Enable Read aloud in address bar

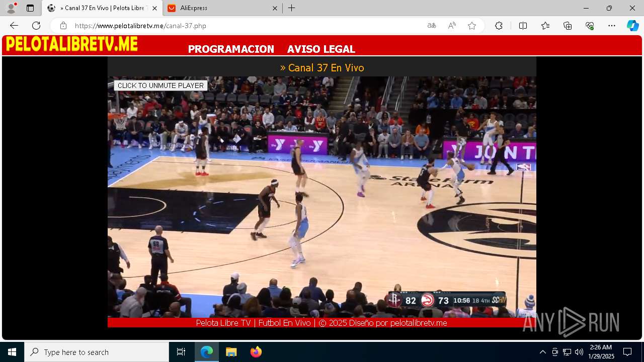[x=452, y=26]
